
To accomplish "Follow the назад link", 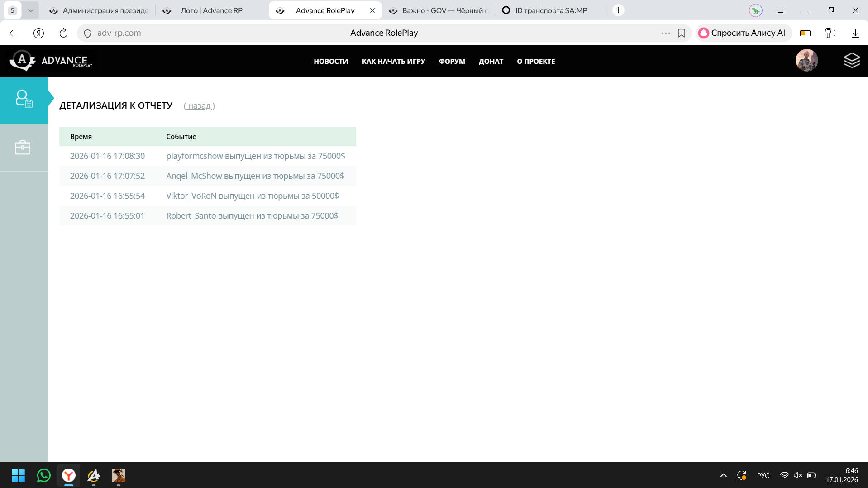I will [x=199, y=106].
